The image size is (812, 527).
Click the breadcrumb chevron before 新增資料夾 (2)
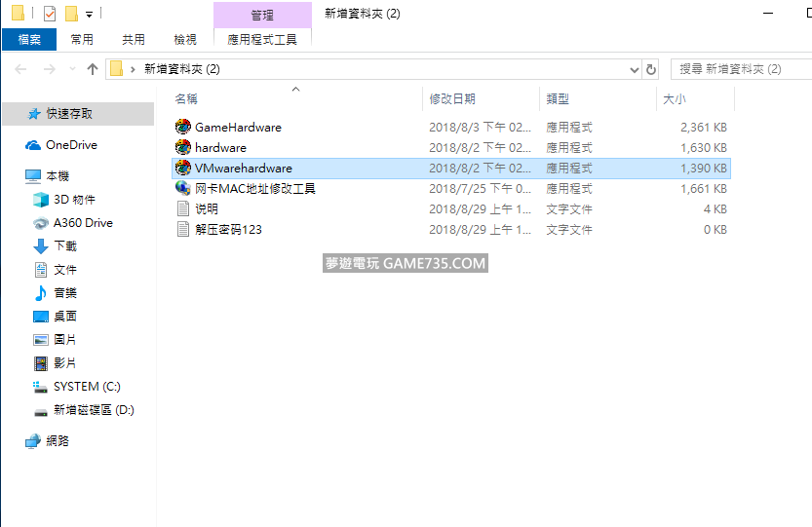[134, 69]
